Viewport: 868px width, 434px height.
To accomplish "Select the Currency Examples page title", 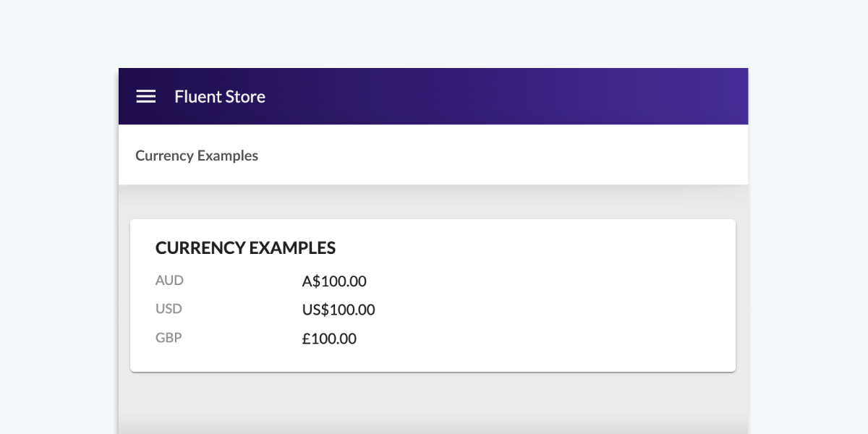I will coord(197,156).
